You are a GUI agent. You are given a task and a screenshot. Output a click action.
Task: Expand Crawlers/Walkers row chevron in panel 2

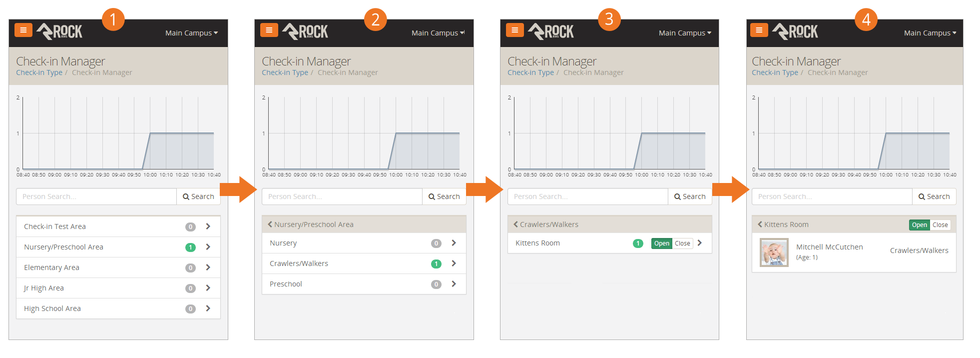click(x=454, y=263)
